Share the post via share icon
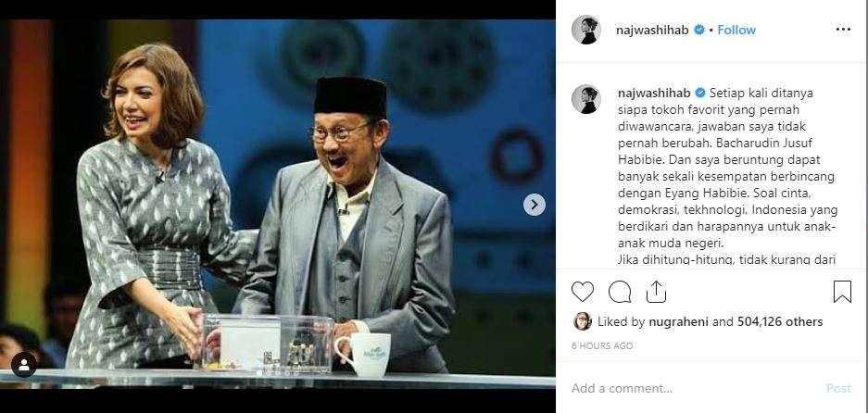The height and width of the screenshot is (413, 868). click(x=656, y=292)
